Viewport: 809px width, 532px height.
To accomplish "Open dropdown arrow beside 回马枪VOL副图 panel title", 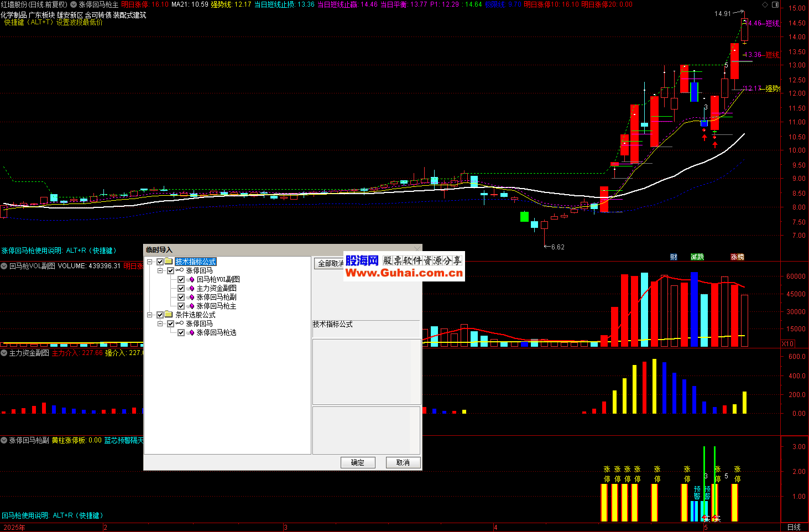I will (4, 266).
